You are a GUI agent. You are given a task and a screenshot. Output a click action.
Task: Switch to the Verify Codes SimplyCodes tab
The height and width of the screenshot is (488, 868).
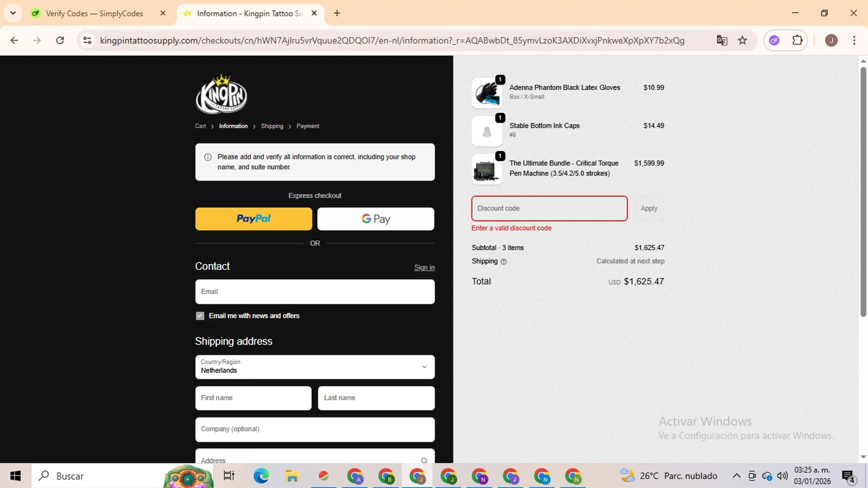(98, 13)
